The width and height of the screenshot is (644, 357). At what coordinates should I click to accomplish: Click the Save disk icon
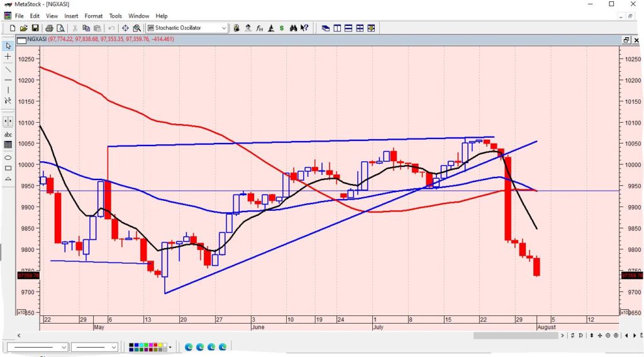coord(35,28)
